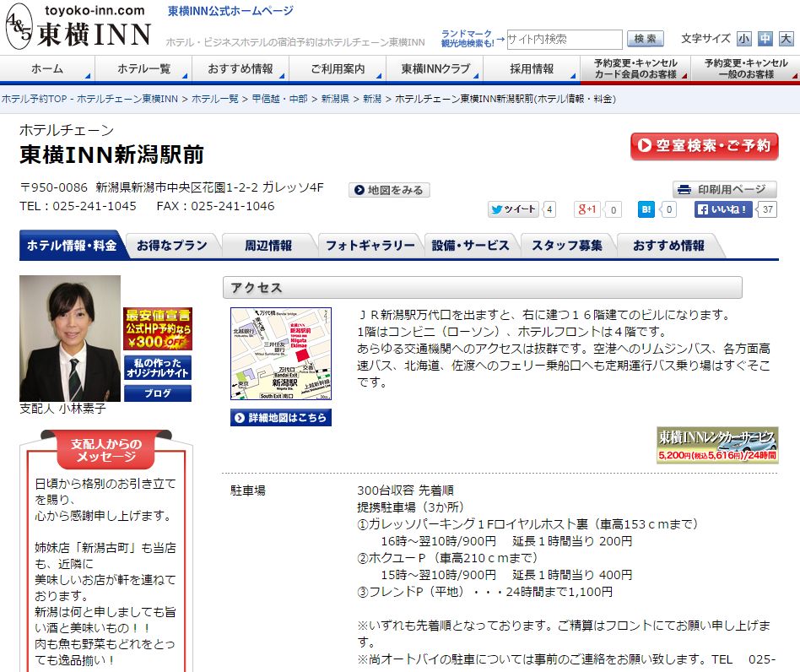The image size is (800, 672).
Task: Click breadcrumb link 新潟県
Action: [x=335, y=99]
